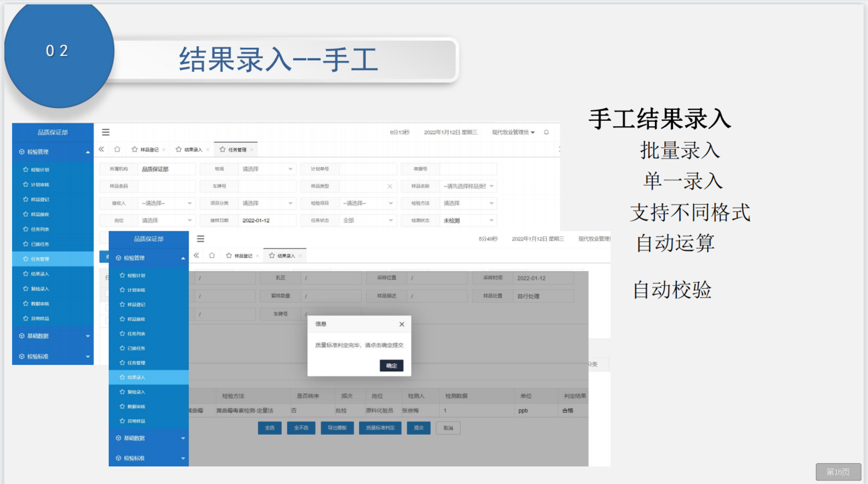Click 计划单号 input field
This screenshot has width=868, height=484.
click(x=368, y=169)
